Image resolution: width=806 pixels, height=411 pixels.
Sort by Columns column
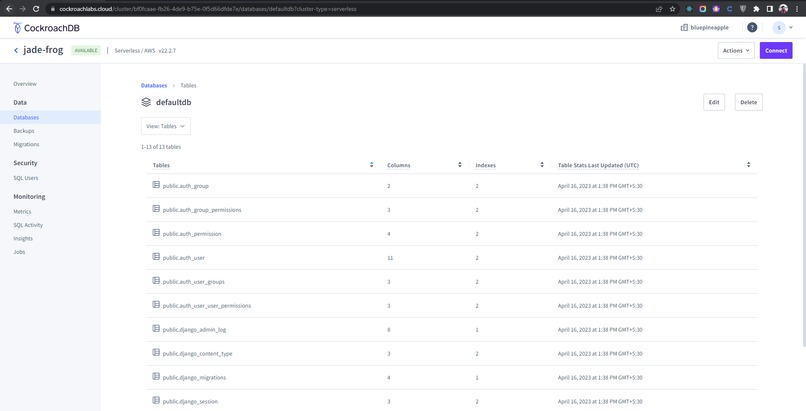point(460,165)
